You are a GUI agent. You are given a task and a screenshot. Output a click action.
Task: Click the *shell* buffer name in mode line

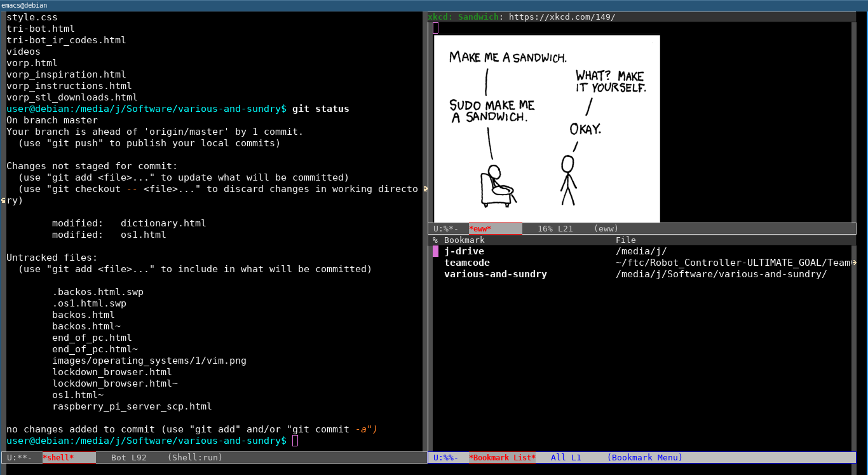[58, 457]
